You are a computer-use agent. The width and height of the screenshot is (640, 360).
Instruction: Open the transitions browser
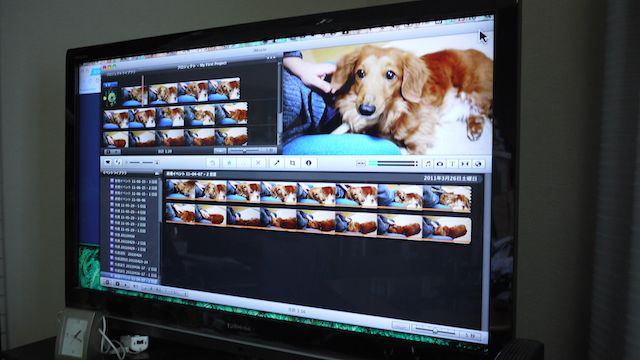(x=465, y=164)
